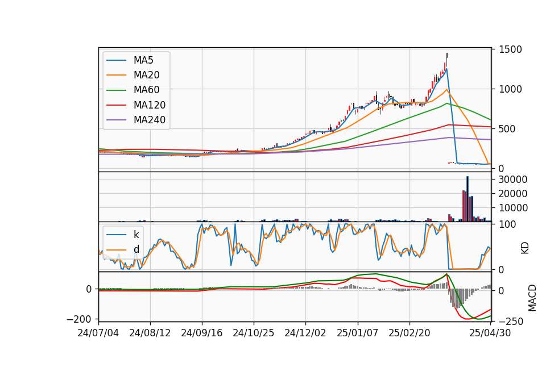Click the 25/02/20 date tick label
546x392 pixels.
click(409, 333)
